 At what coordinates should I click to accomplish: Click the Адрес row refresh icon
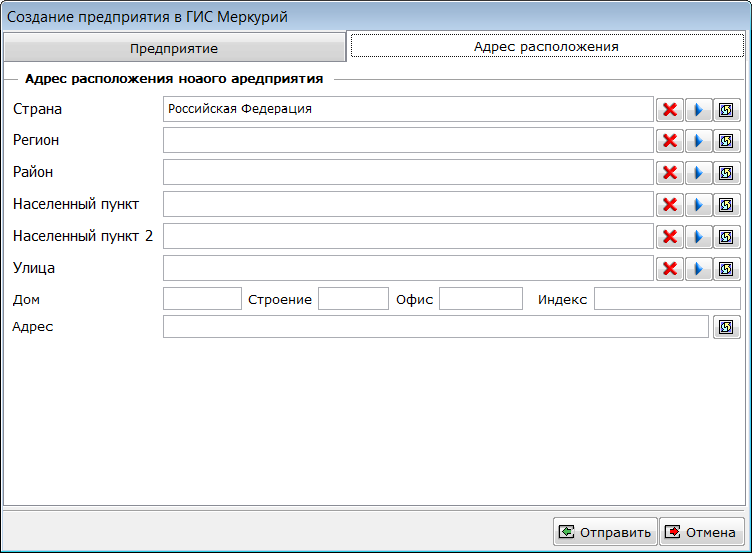coord(727,327)
